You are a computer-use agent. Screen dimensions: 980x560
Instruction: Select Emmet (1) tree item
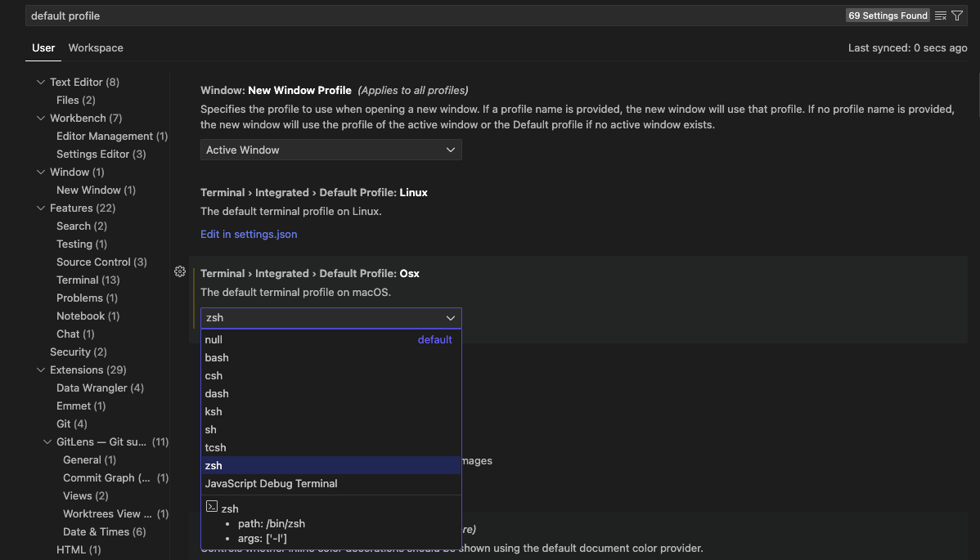pos(81,405)
